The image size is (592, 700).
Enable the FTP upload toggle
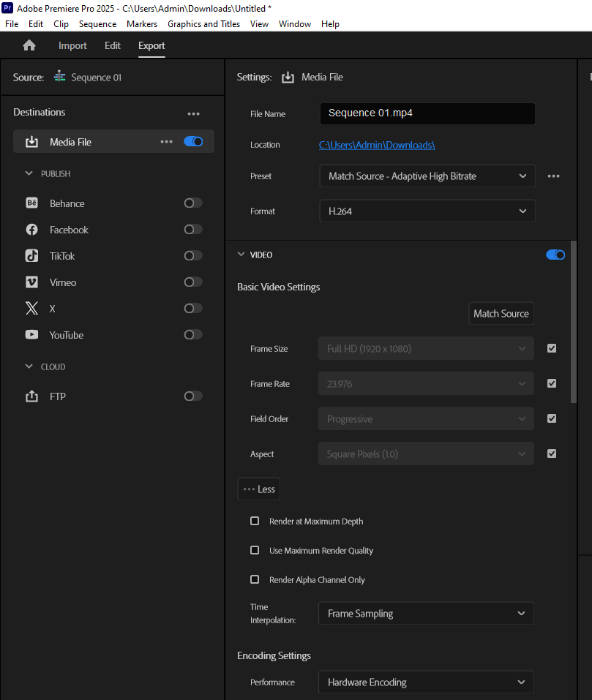pos(193,396)
